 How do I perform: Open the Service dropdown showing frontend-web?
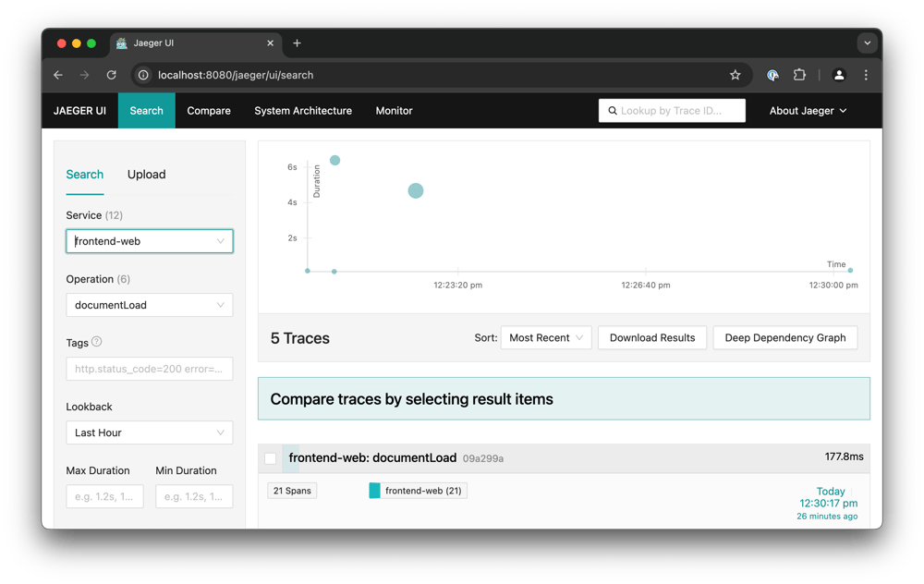click(x=150, y=241)
